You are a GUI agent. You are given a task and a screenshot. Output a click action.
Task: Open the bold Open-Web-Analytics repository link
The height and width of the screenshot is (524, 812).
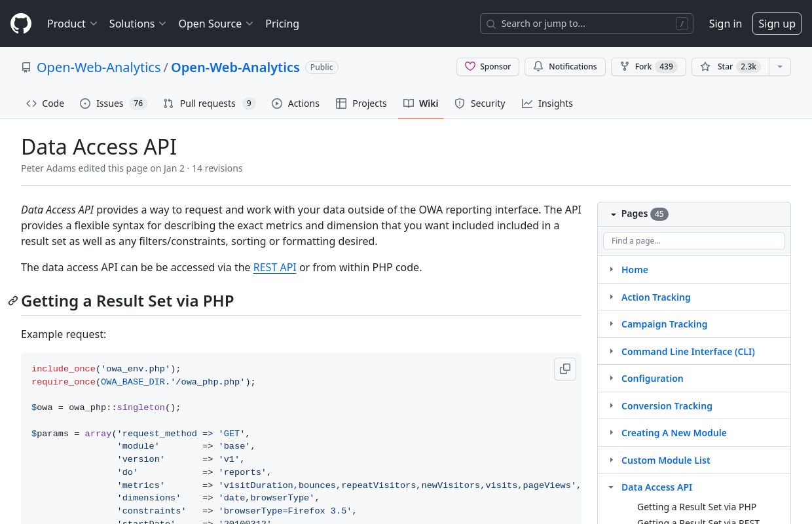(x=235, y=67)
